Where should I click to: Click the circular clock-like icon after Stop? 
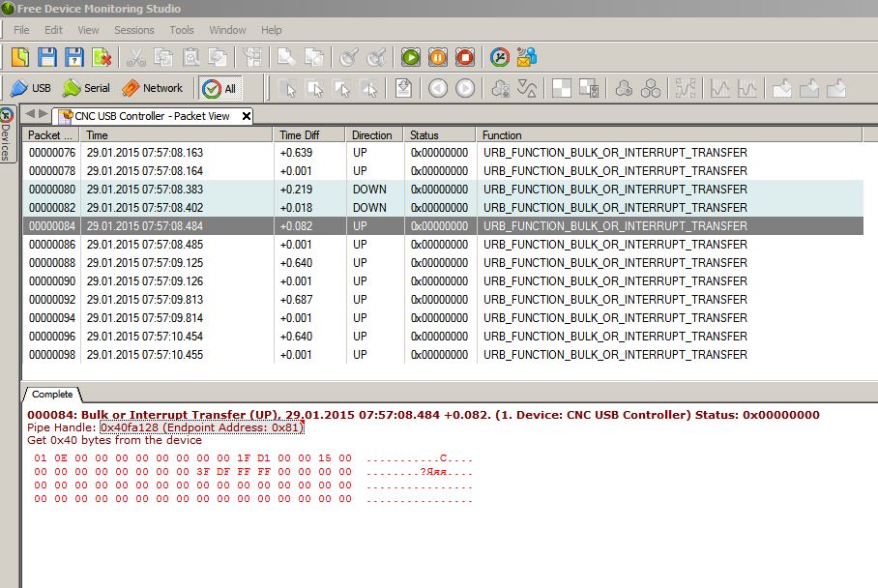(x=500, y=57)
